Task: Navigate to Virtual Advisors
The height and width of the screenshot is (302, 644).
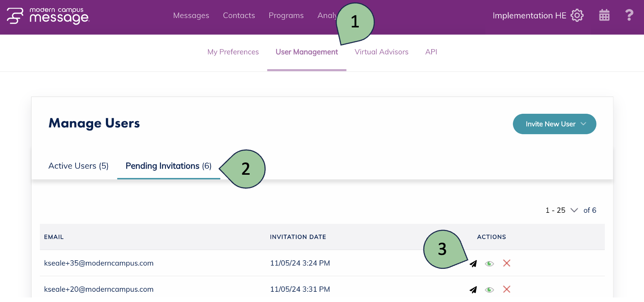Action: [381, 52]
